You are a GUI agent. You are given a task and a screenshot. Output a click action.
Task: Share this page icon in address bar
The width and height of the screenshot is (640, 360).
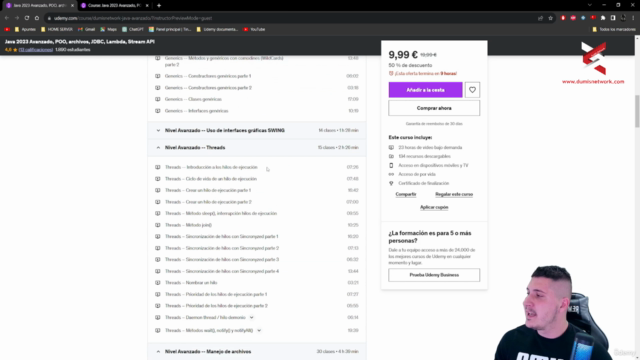click(540, 18)
